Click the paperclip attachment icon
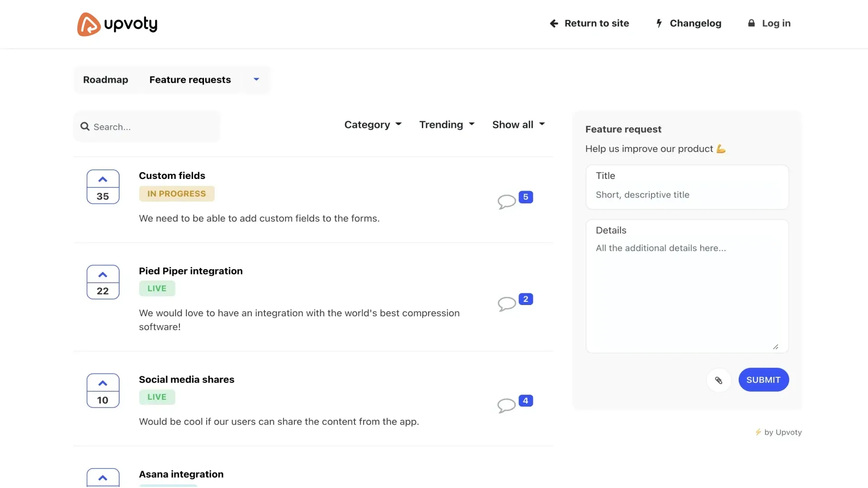 coord(718,380)
